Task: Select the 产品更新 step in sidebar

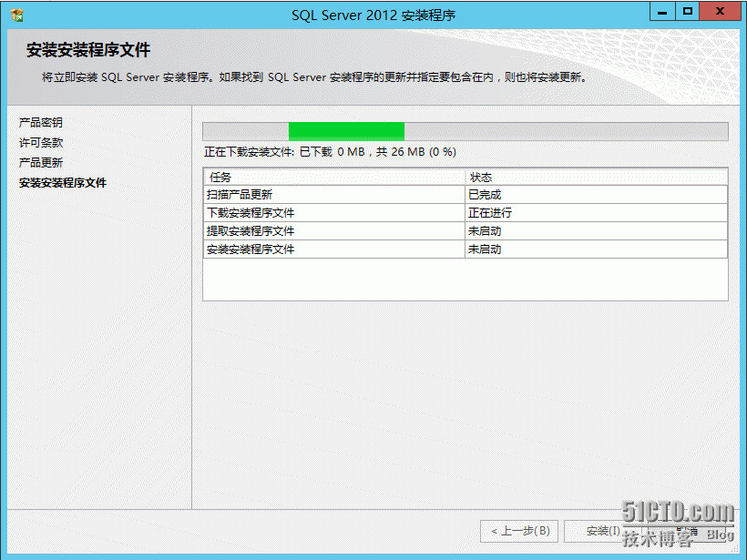Action: coord(41,162)
